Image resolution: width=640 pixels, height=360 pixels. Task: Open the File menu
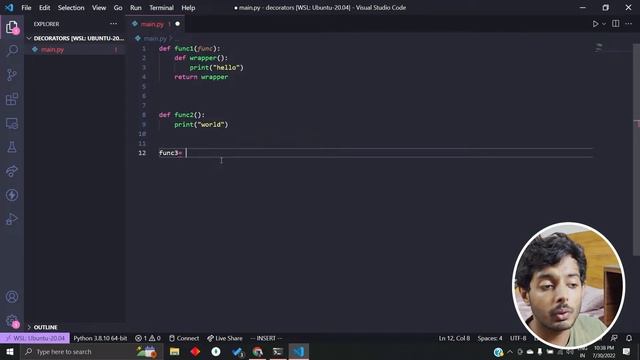coord(26,8)
